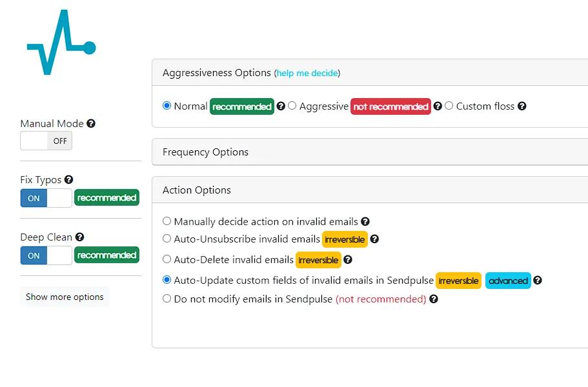Open help icon after Normal recommended badge

tap(281, 106)
